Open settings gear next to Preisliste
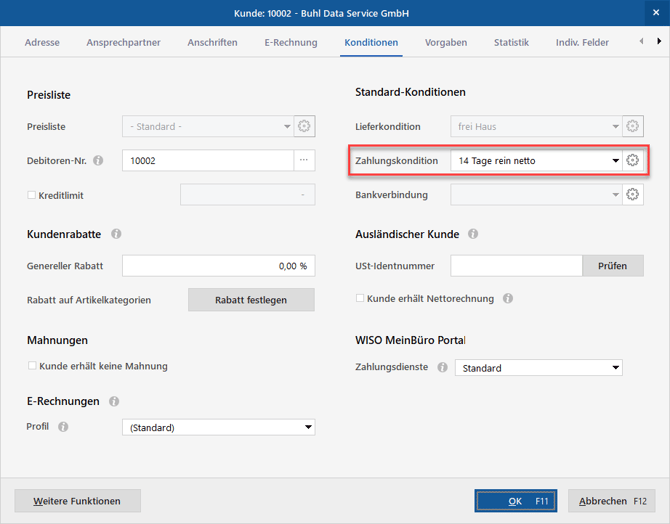 click(x=305, y=127)
